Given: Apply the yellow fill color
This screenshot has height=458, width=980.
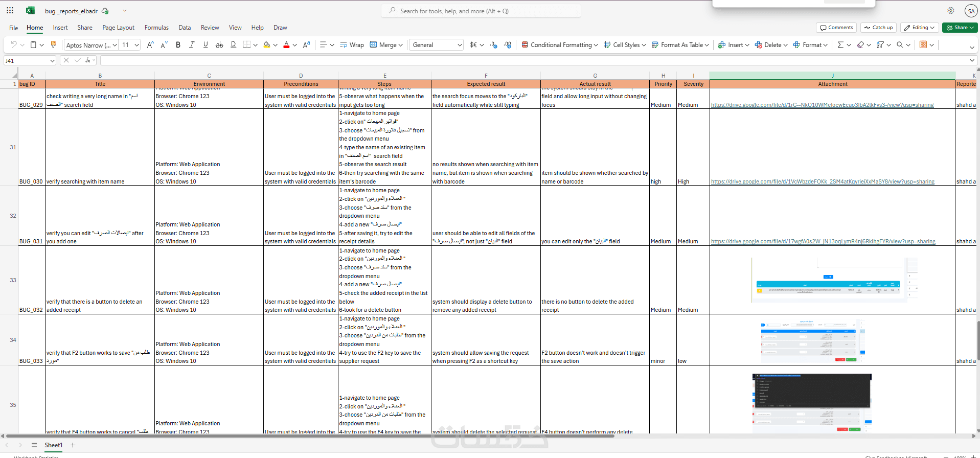Looking at the screenshot, I should (266, 45).
